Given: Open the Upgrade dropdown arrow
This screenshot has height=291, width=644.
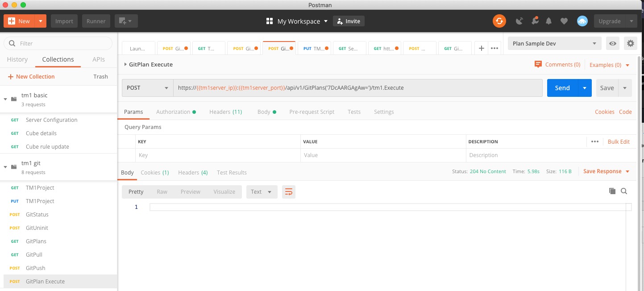Looking at the screenshot, I should pos(631,21).
